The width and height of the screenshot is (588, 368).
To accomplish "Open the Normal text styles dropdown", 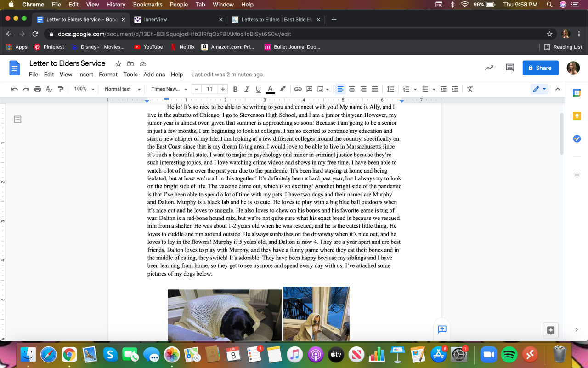I will tap(123, 89).
